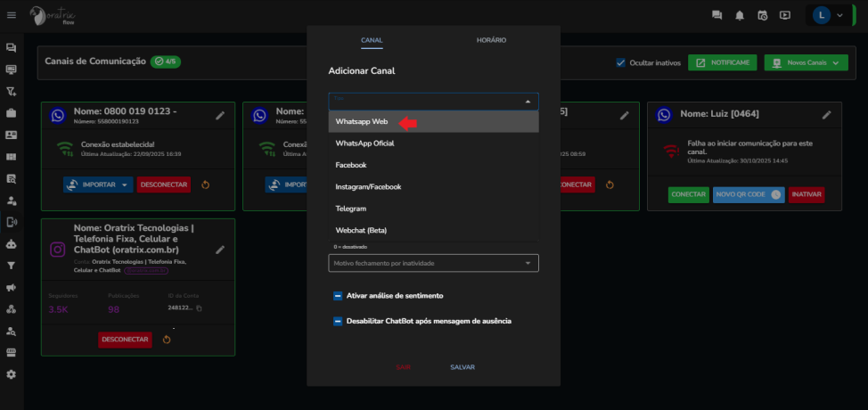The width and height of the screenshot is (868, 410).
Task: Switch to the HORÁRIO tab
Action: [491, 41]
